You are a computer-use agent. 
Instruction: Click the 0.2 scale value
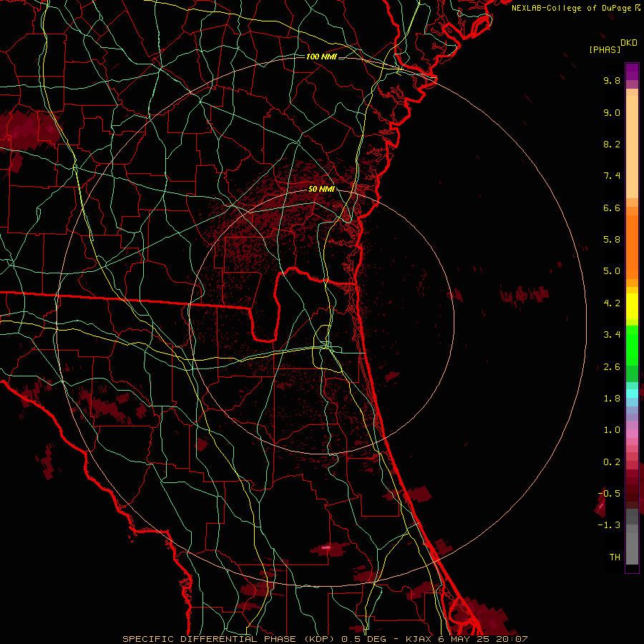[x=612, y=462]
